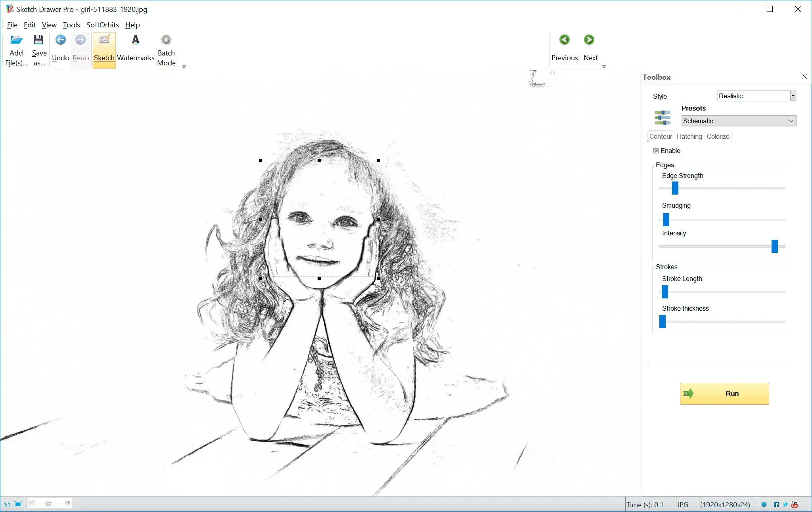Select the Hatching tab

point(689,136)
